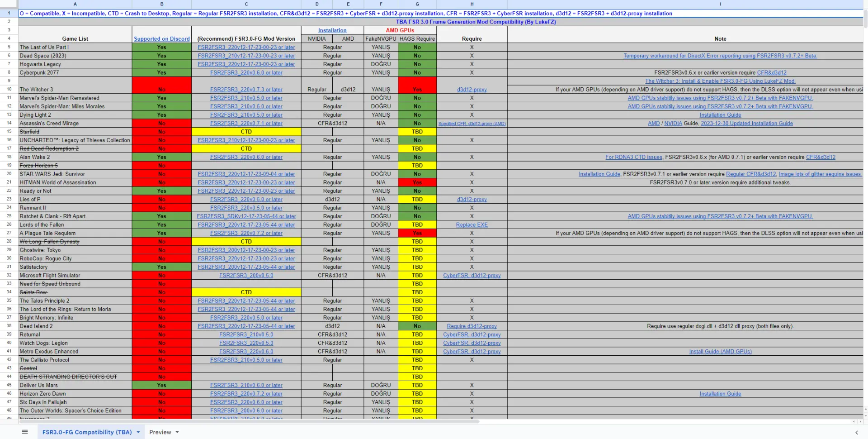Screen dimensions: 868x439
Task: Open dropdown arrow on FSR3.0-FG Compatibility tab
Action: coord(138,432)
